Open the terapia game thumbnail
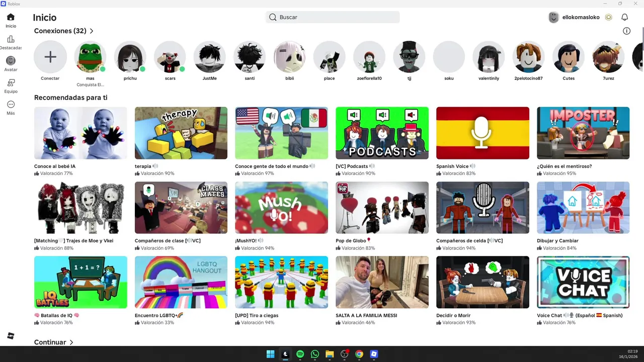This screenshot has width=644, height=362. point(181,133)
